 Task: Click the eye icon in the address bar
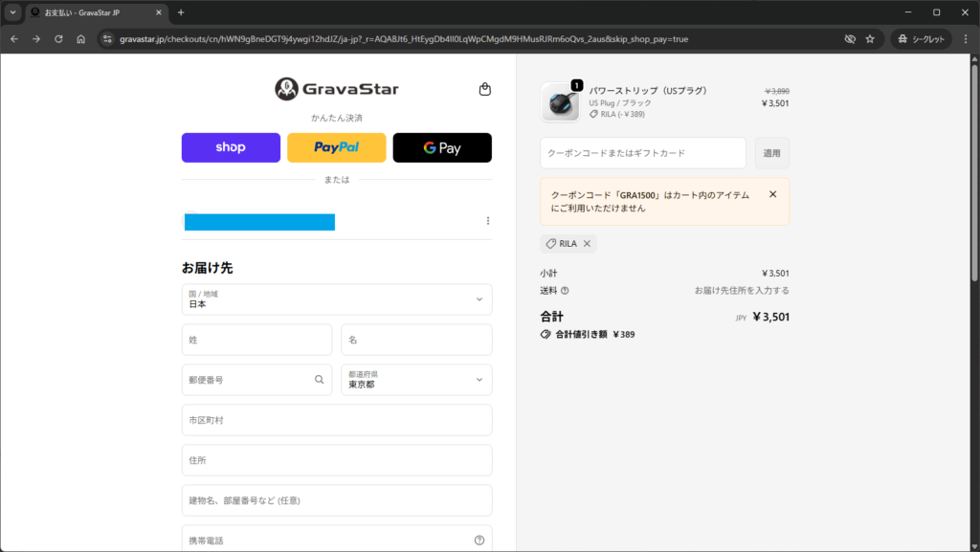tap(849, 39)
